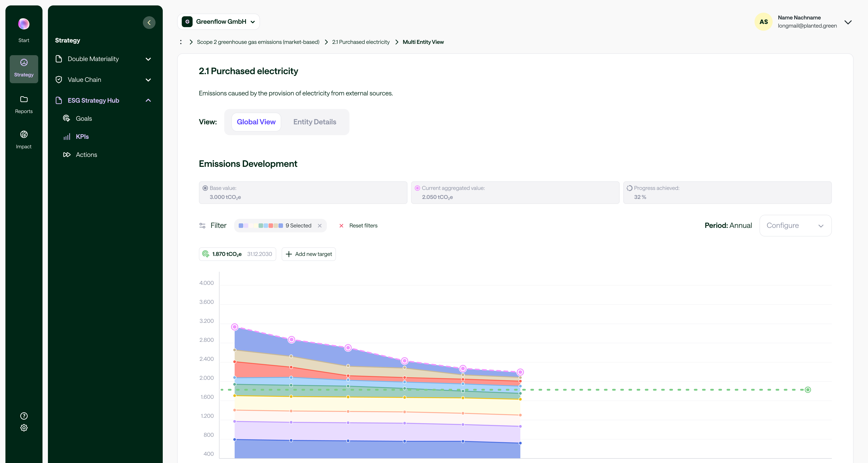Screen dimensions: 868x463
Task: Click the AS user avatar
Action: click(764, 21)
